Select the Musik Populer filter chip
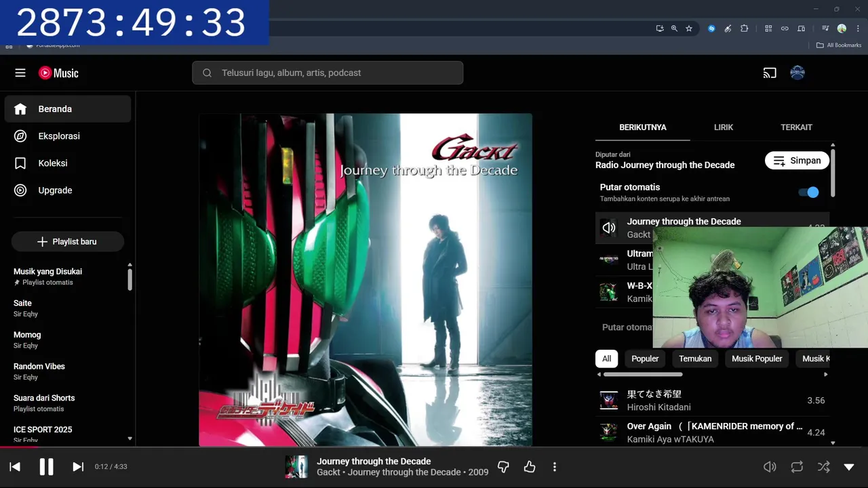Viewport: 868px width, 488px height. point(757,359)
